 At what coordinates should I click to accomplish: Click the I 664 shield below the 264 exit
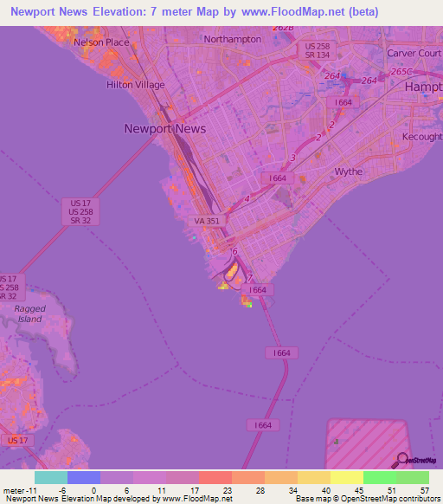(x=343, y=102)
